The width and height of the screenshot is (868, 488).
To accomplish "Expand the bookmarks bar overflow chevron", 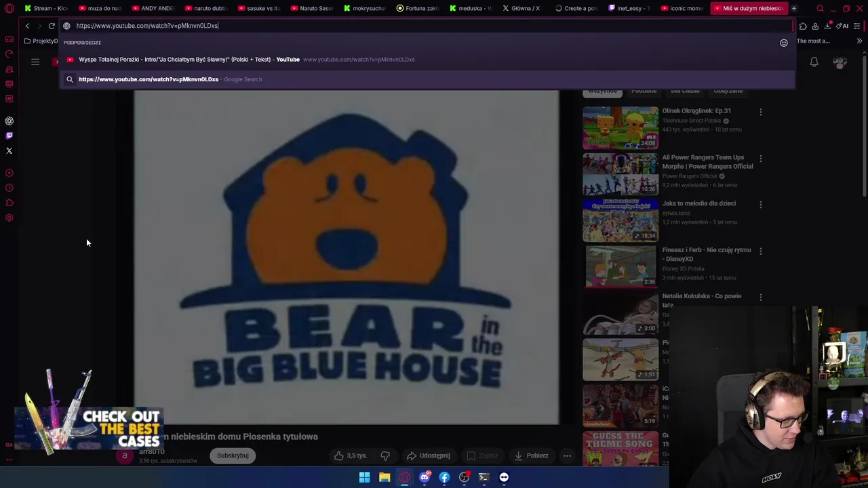I will coord(859,41).
